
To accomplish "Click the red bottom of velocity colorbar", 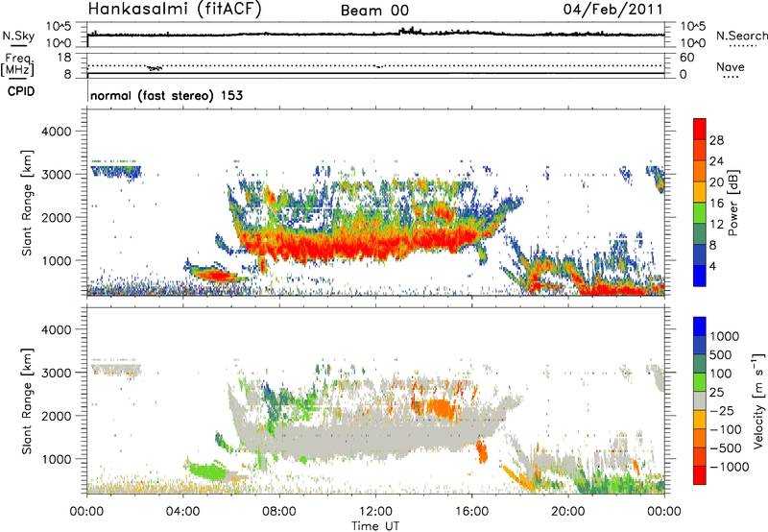I will (700, 475).
